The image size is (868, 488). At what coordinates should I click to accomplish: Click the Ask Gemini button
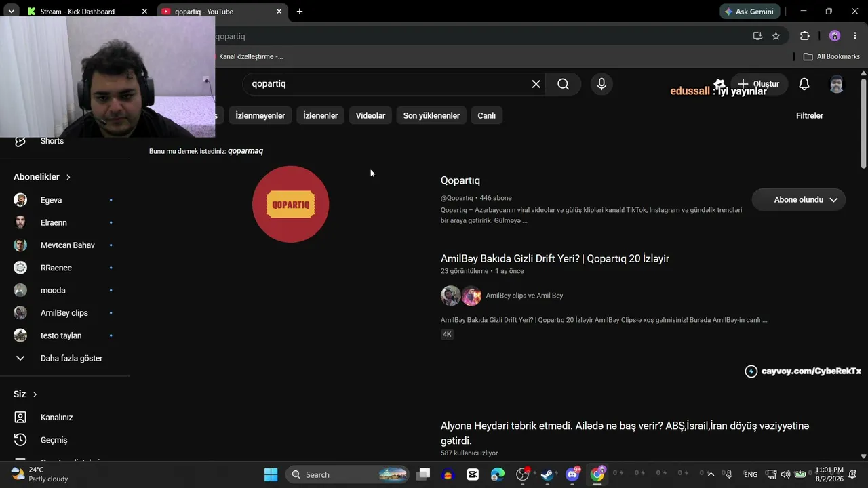pos(750,12)
